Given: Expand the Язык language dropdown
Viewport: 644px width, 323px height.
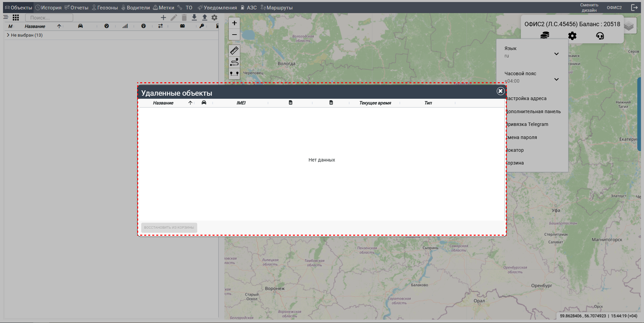Looking at the screenshot, I should point(556,54).
